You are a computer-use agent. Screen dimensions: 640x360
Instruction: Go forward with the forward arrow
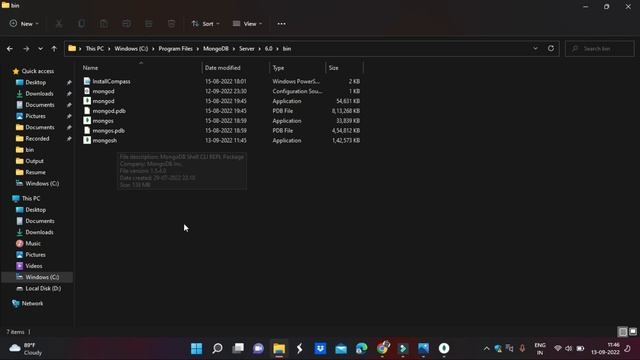pos(26,49)
